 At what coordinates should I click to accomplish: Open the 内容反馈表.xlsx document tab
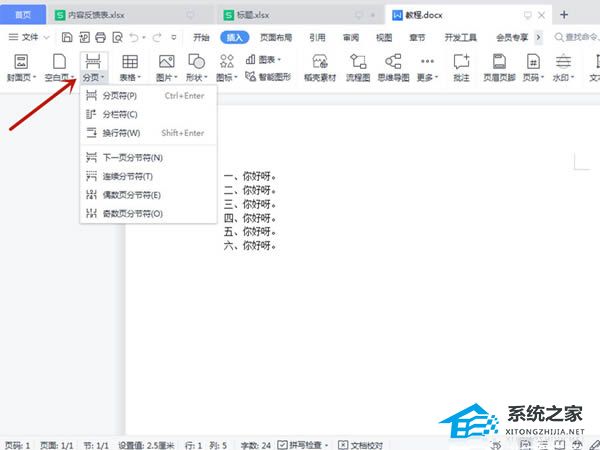pos(130,15)
